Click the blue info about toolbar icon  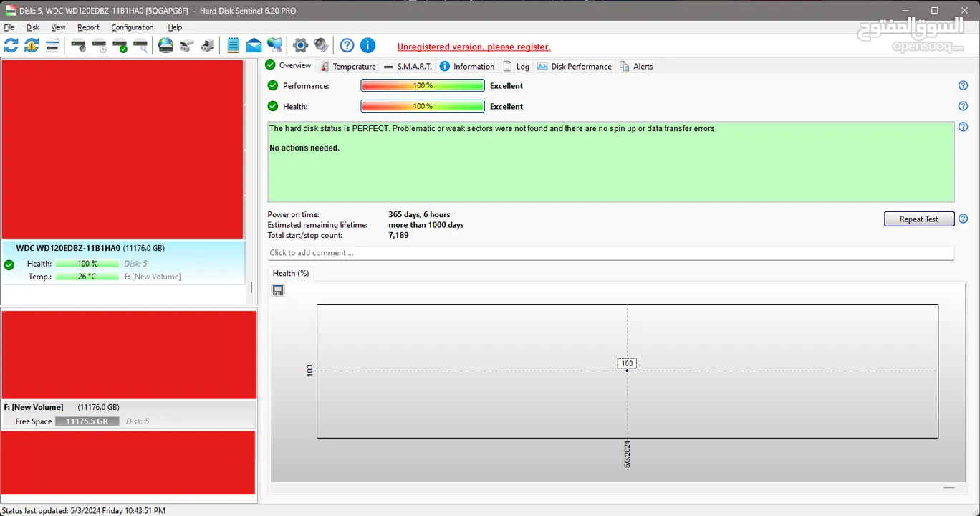click(367, 46)
